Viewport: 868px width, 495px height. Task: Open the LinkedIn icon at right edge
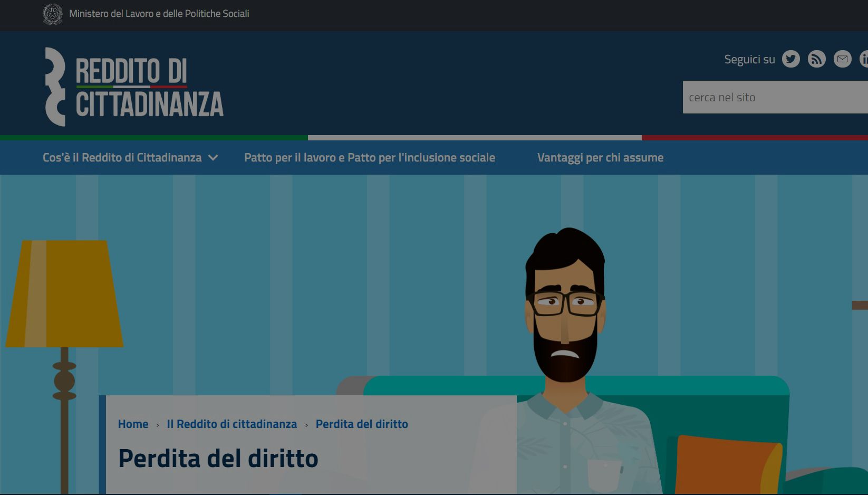[864, 59]
